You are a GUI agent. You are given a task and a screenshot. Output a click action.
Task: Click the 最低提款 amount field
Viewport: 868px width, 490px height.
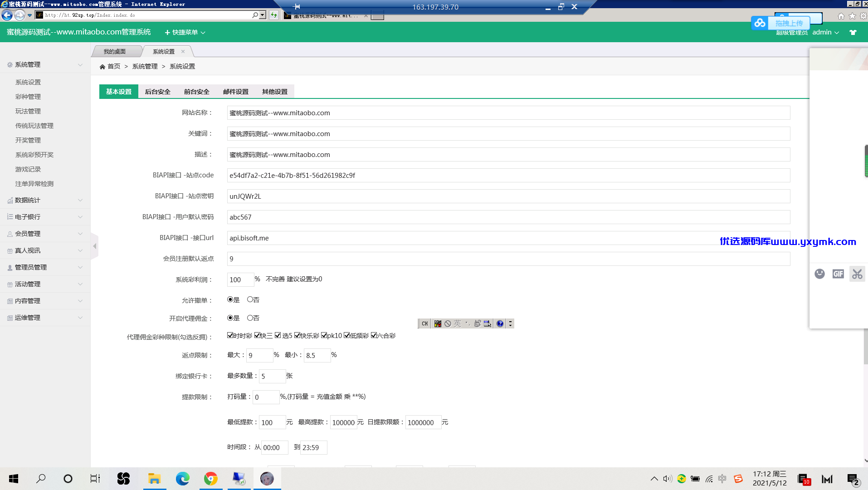coord(272,422)
